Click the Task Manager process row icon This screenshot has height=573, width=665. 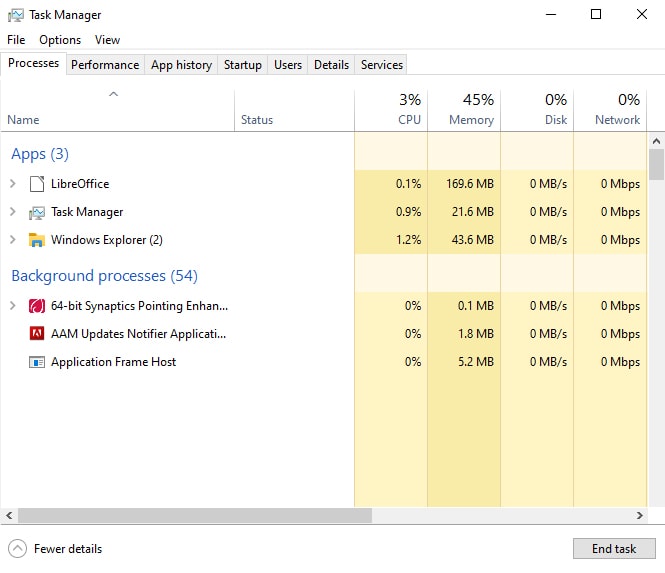pos(37,212)
